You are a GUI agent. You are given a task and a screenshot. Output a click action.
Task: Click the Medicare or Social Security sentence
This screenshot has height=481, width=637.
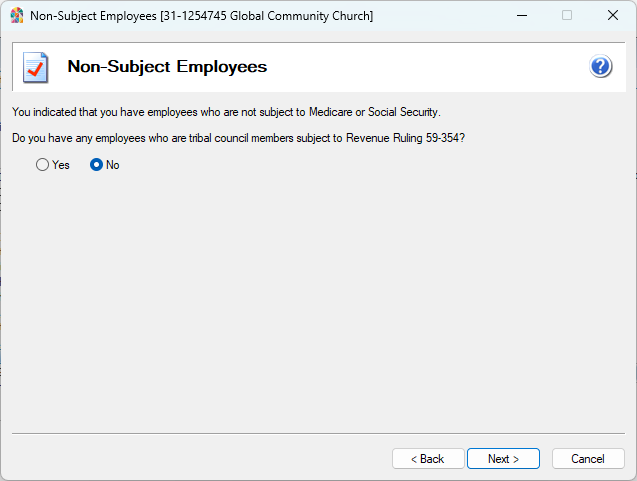point(226,111)
